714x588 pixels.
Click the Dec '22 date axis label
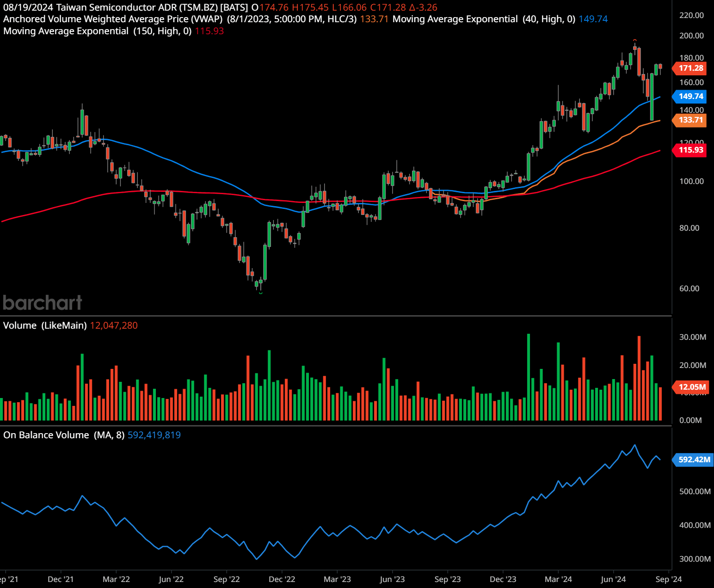click(282, 579)
